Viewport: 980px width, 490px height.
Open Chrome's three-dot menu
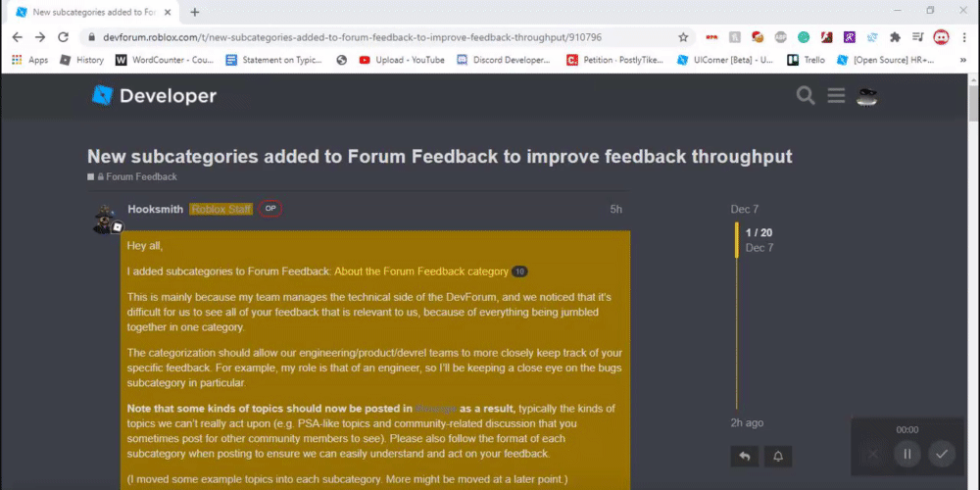click(965, 37)
